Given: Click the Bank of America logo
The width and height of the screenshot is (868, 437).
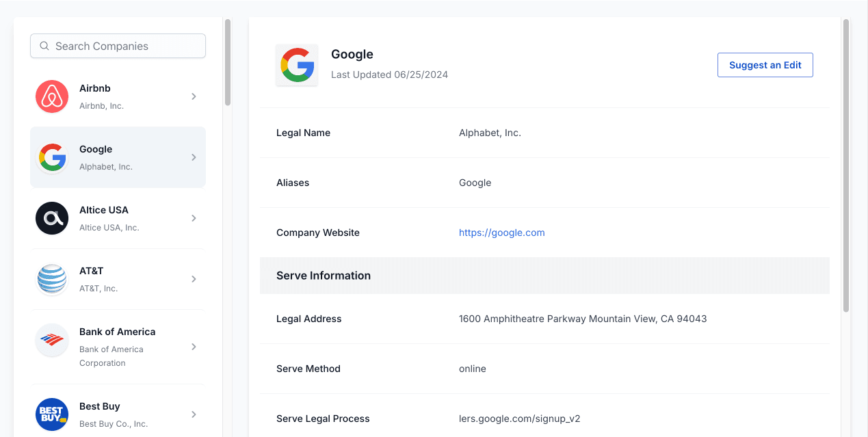Looking at the screenshot, I should pos(52,340).
